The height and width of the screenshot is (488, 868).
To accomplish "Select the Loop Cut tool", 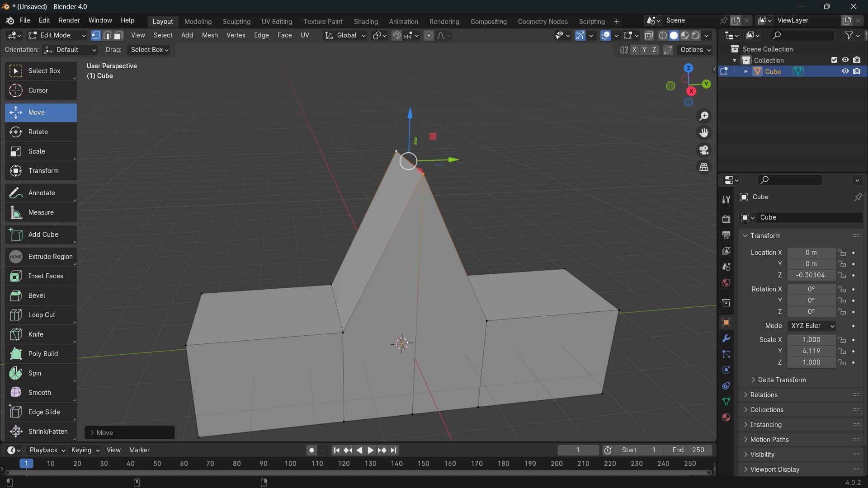I will (x=41, y=315).
